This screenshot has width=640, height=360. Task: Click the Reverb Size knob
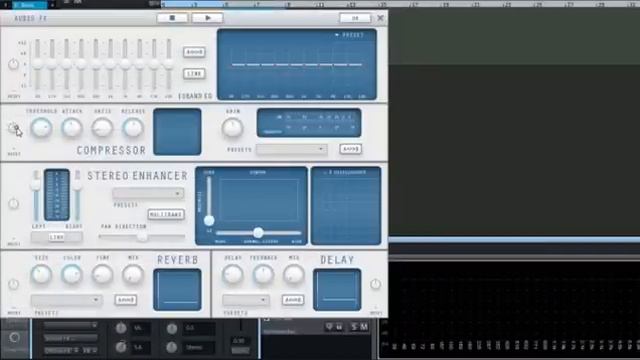(x=41, y=274)
